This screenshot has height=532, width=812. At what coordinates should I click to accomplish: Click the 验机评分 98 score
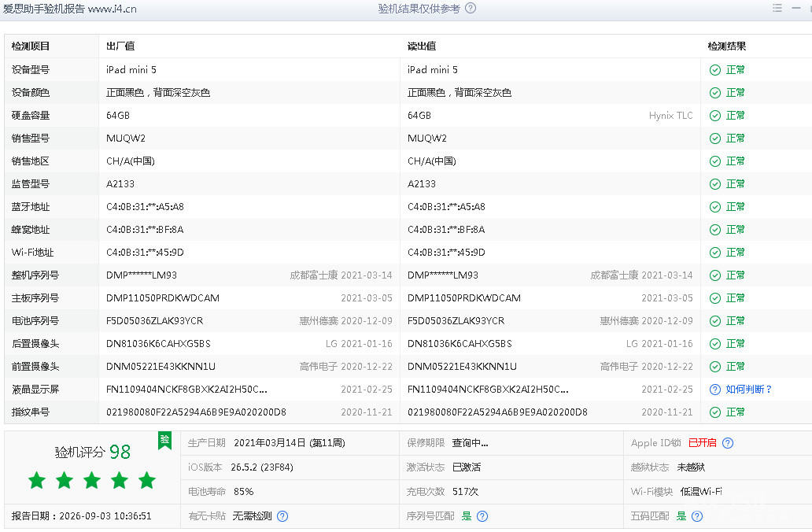pyautogui.click(x=93, y=452)
